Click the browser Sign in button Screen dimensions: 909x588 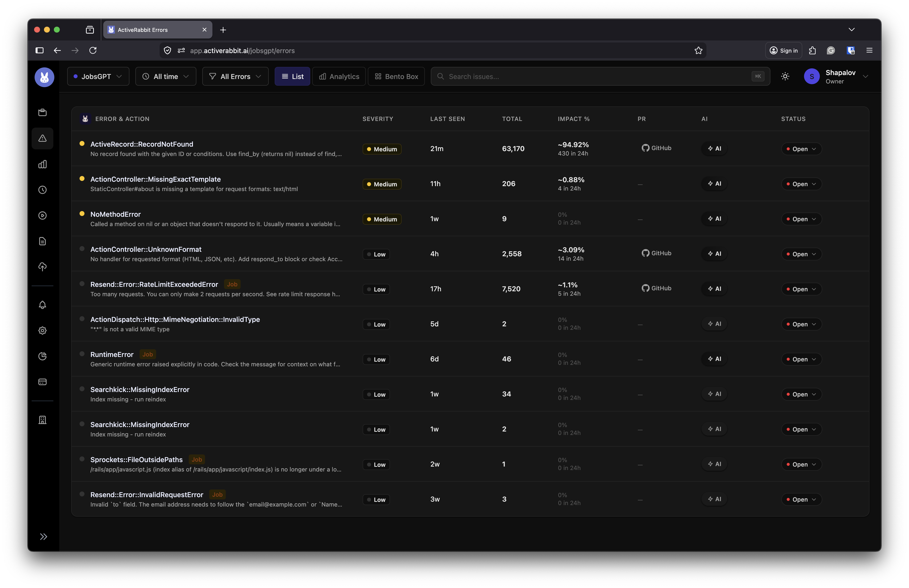point(783,50)
